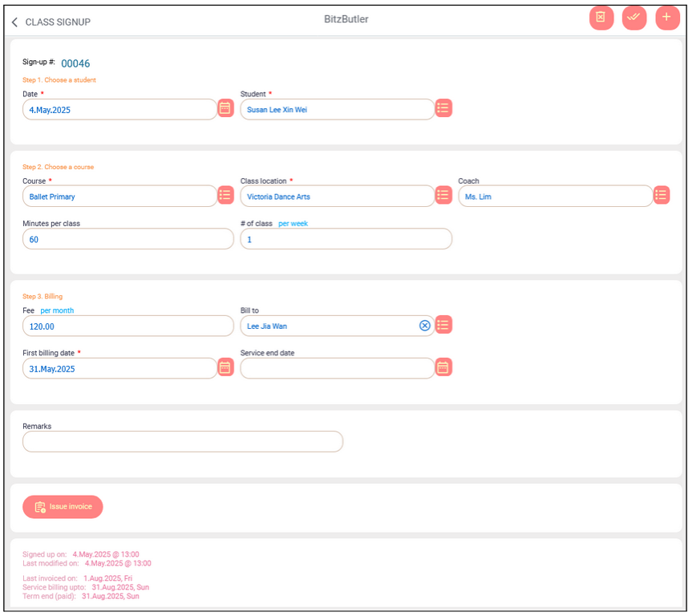Clear the Bill to field with X icon
This screenshot has width=692, height=616.
pos(425,326)
